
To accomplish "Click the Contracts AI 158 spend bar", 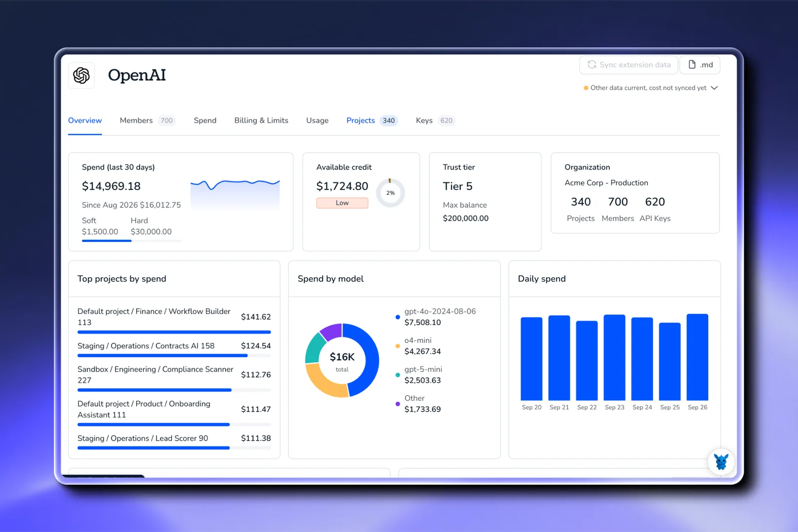I will pos(174,355).
